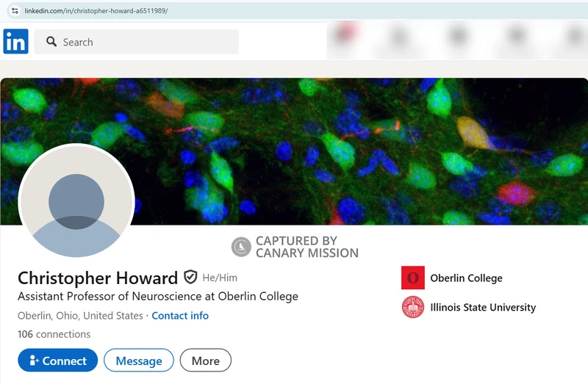The height and width of the screenshot is (384, 588).
Task: Click the verification shield badge beside name
Action: pyautogui.click(x=190, y=278)
